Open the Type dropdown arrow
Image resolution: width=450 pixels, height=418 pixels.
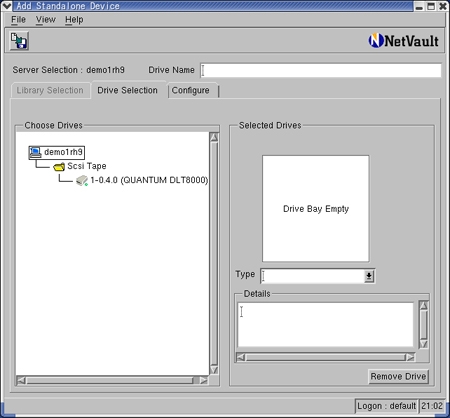369,276
